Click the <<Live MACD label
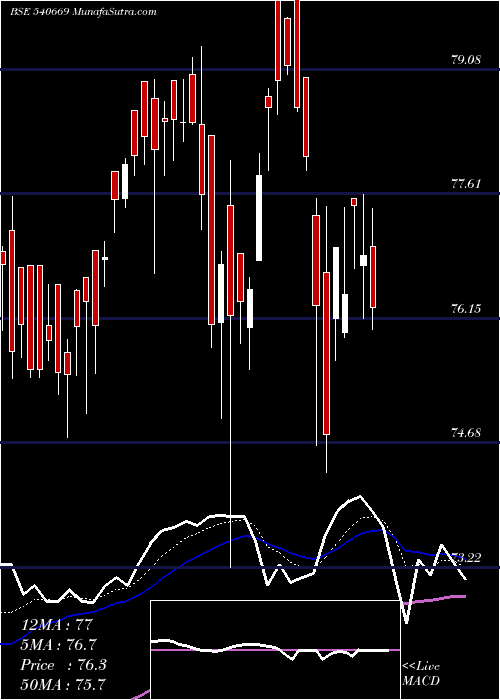500x700 pixels. (x=421, y=674)
